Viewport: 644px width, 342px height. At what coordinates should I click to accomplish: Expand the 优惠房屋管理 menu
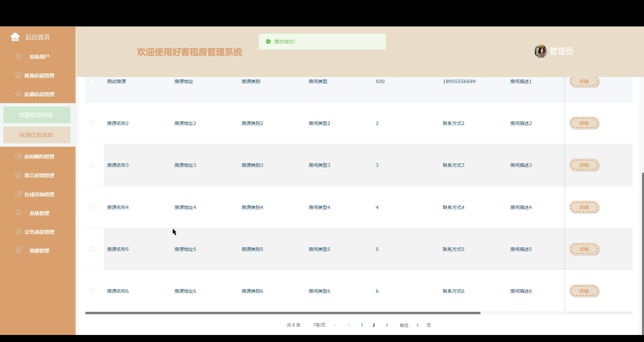38,75
